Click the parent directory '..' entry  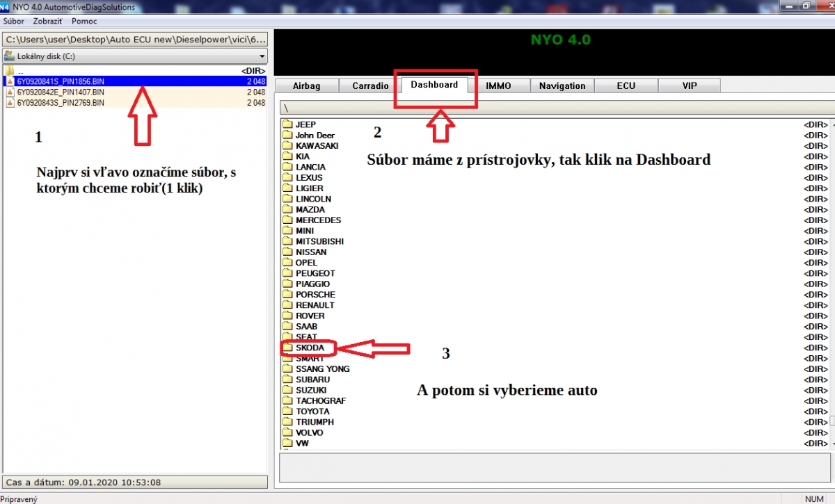tap(135, 71)
